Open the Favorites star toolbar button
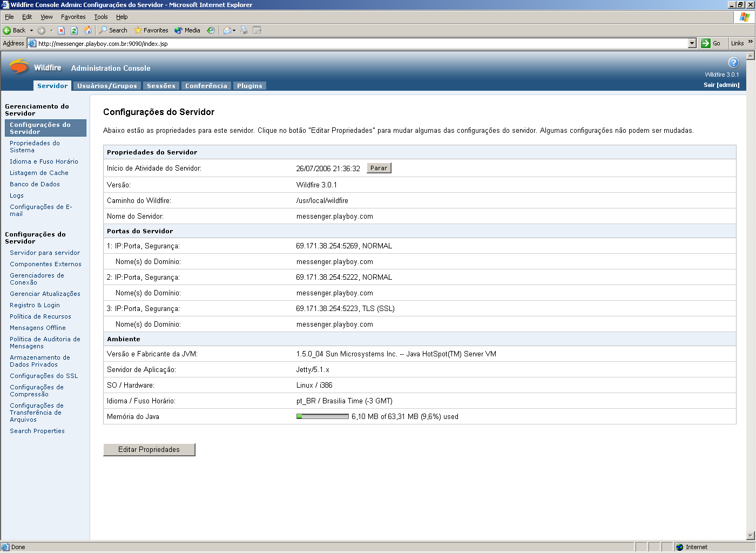Viewport: 756px width, 554px height. pos(151,30)
